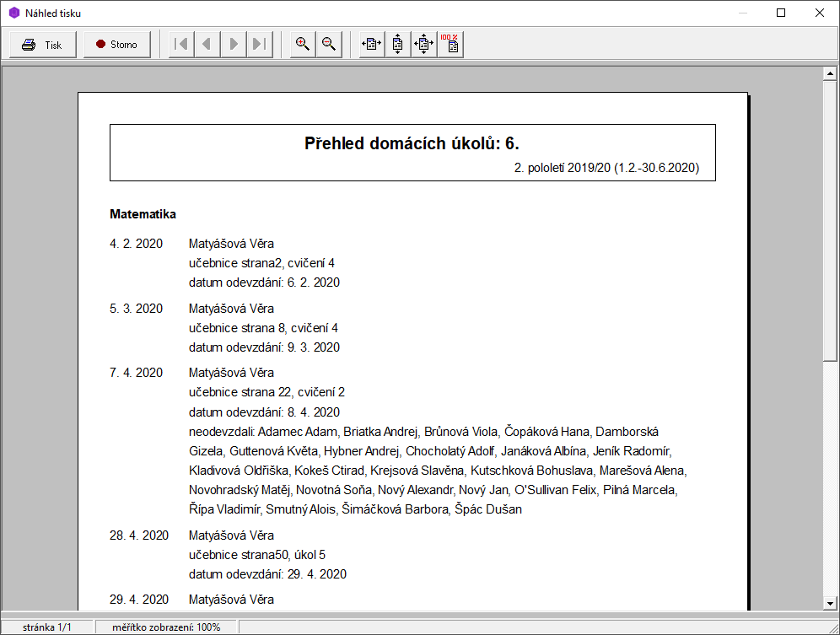This screenshot has width=840, height=635.
Task: Click the line starting Kladivová Oldřiška
Action: pyautogui.click(x=438, y=471)
